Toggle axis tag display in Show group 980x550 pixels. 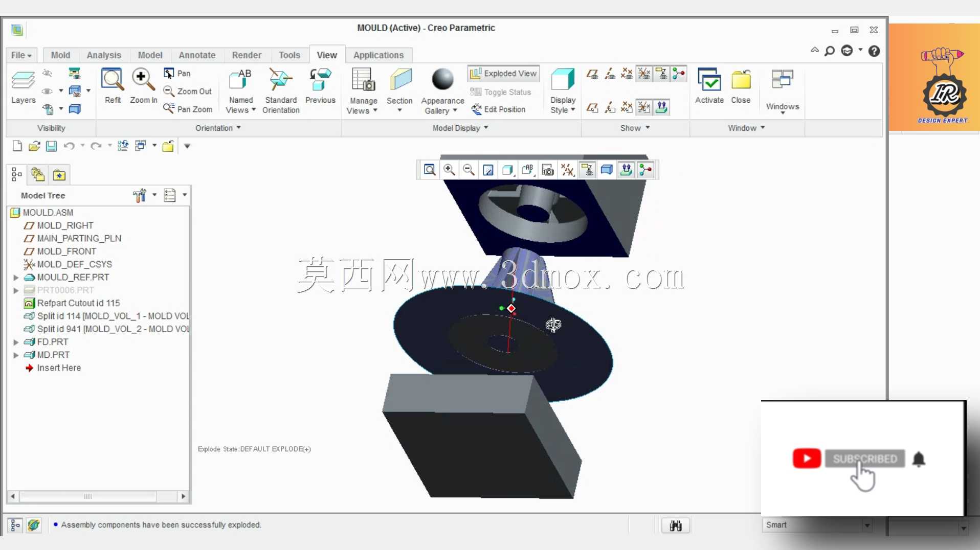tap(610, 107)
